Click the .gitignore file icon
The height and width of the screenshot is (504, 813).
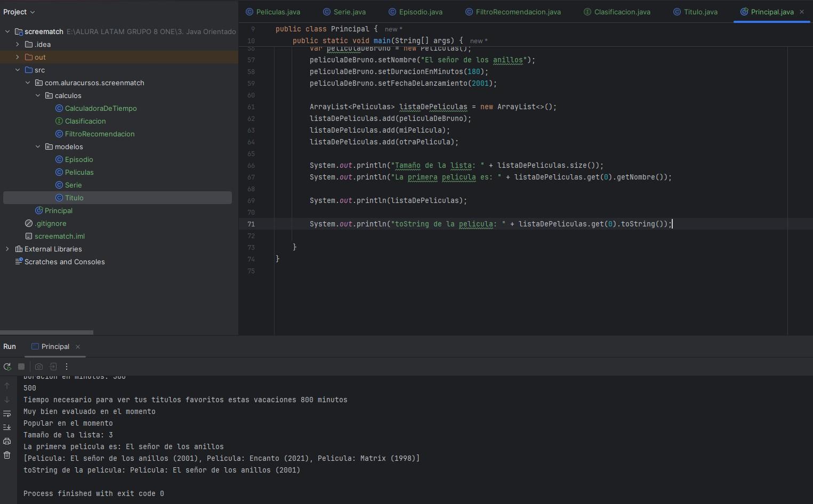coord(29,223)
